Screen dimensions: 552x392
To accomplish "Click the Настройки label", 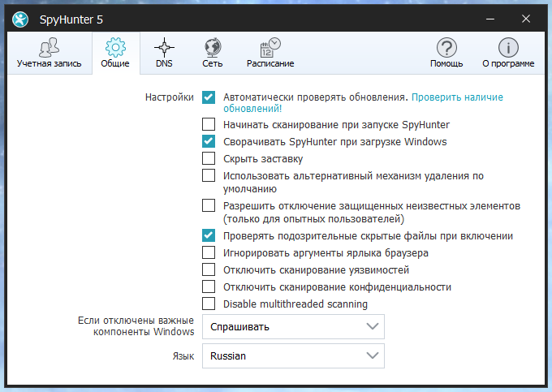I will click(x=170, y=97).
